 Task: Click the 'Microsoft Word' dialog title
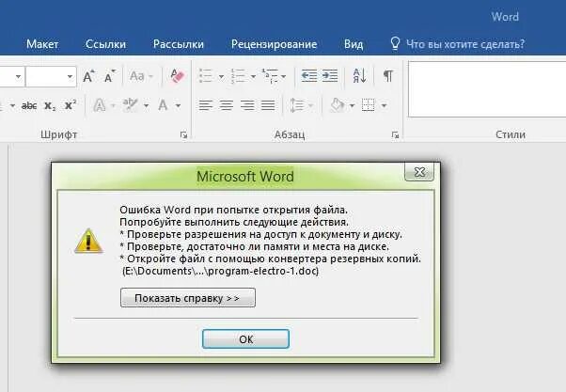coord(245,176)
